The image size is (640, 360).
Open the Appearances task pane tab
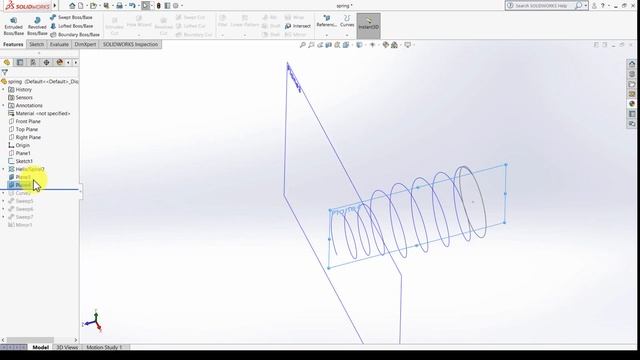(632, 104)
